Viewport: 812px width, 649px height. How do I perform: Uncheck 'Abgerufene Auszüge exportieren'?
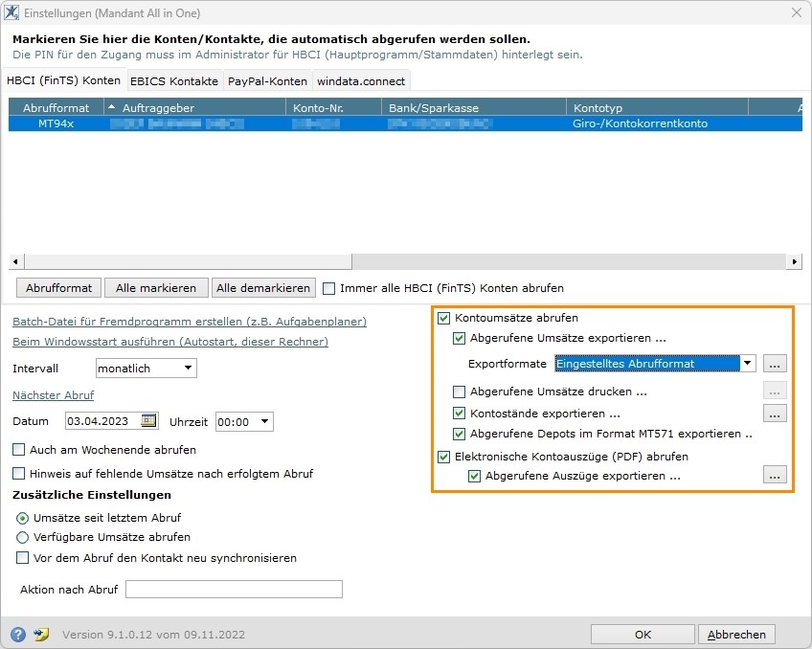(474, 476)
